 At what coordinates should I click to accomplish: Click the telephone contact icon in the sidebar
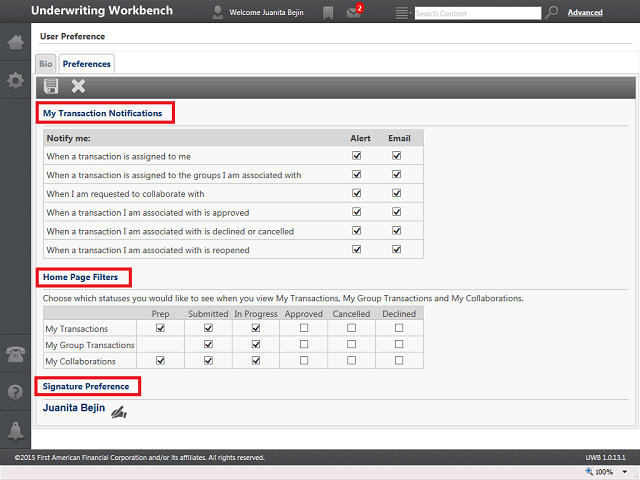coord(16,353)
